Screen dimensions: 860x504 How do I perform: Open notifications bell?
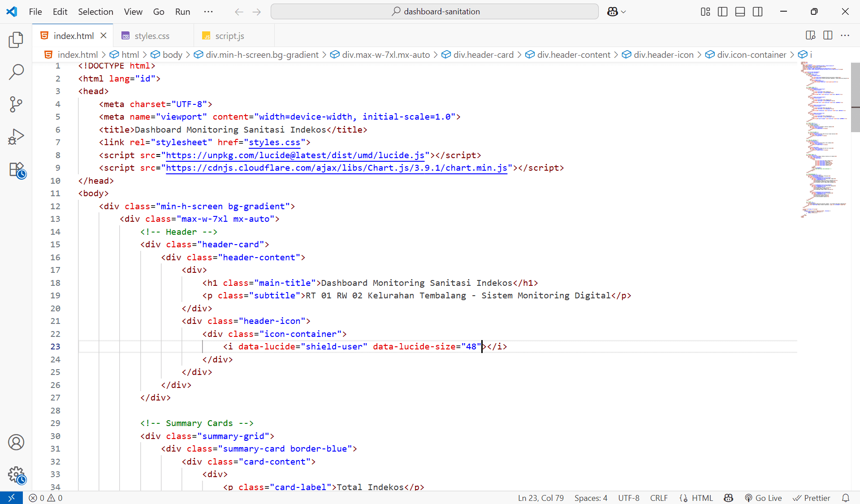click(x=846, y=498)
